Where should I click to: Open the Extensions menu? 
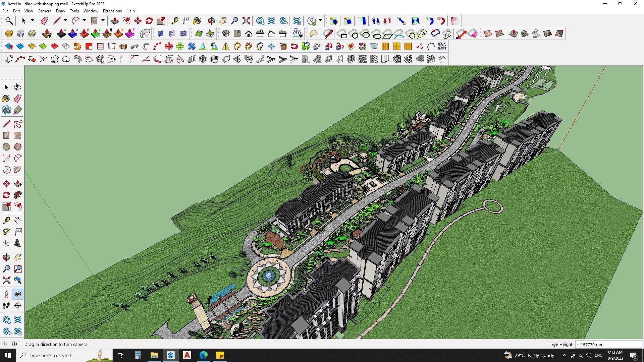click(x=112, y=11)
